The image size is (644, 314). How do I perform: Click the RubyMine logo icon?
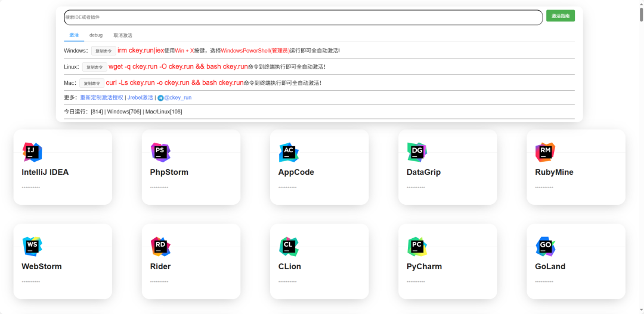pos(545,152)
